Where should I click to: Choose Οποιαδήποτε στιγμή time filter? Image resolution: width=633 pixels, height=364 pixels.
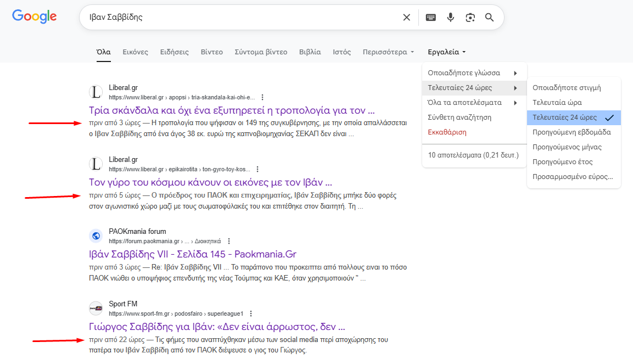pyautogui.click(x=574, y=88)
